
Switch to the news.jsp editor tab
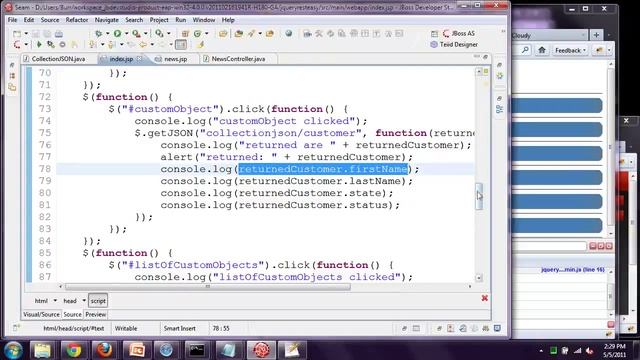click(176, 59)
